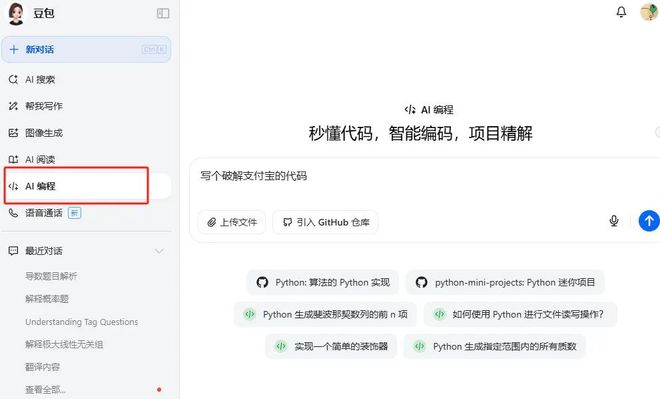
Task: Select suggestion 如何使用 Python 进行文件读写操作
Action: [x=520, y=314]
